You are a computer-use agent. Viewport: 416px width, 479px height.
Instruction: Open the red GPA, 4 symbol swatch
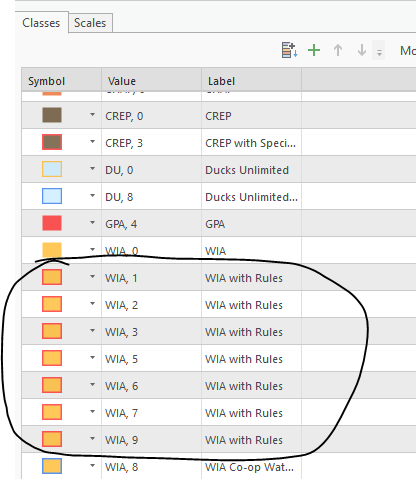52,223
